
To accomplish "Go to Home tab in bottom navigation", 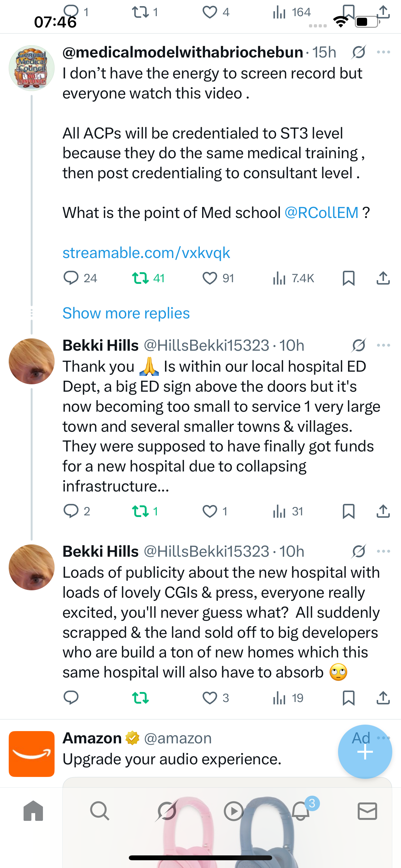I will pos(33,811).
